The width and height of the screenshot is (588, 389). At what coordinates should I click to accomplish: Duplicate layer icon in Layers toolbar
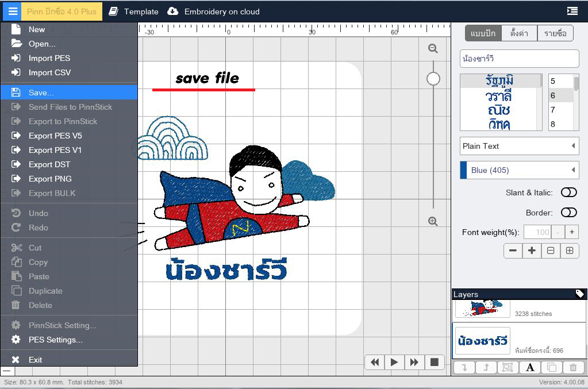coord(552,367)
